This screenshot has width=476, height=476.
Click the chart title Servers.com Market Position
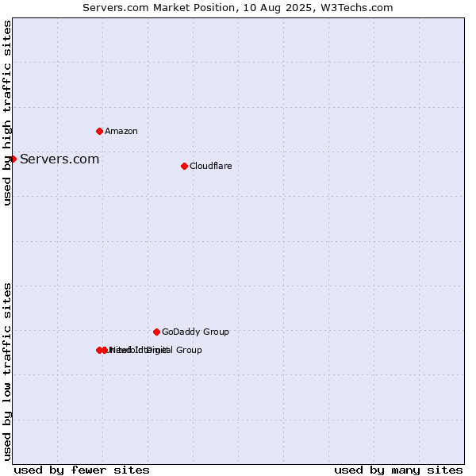coord(238,8)
